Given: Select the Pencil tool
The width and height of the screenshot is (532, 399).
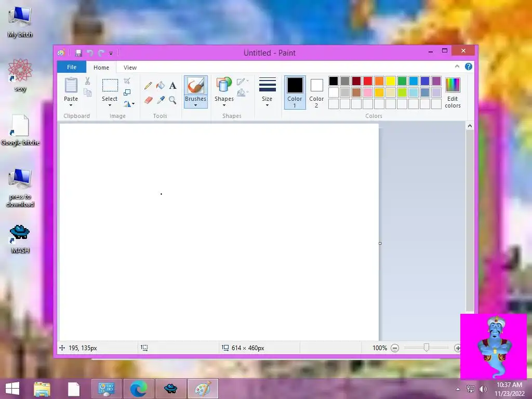Looking at the screenshot, I should (x=148, y=86).
